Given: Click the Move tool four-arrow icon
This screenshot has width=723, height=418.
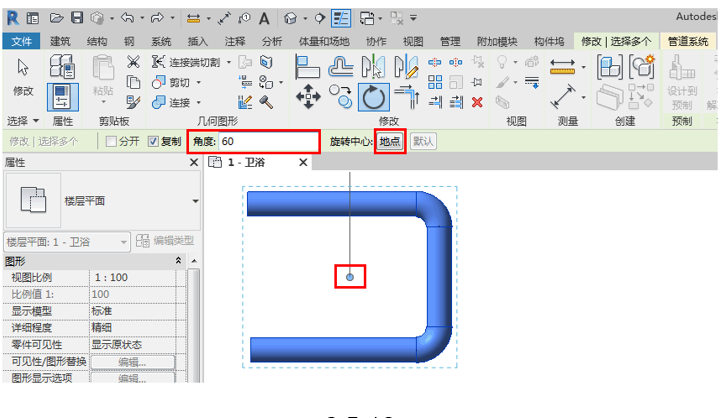Looking at the screenshot, I should [x=308, y=98].
